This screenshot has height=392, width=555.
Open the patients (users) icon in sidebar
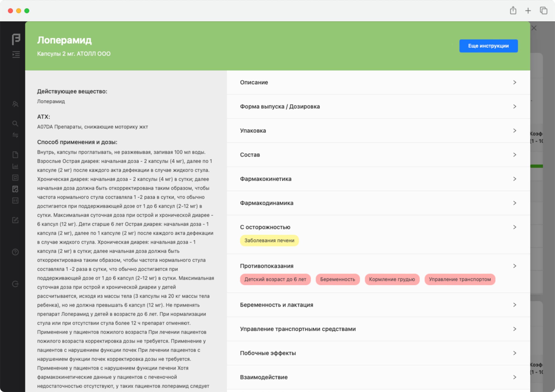point(15,104)
